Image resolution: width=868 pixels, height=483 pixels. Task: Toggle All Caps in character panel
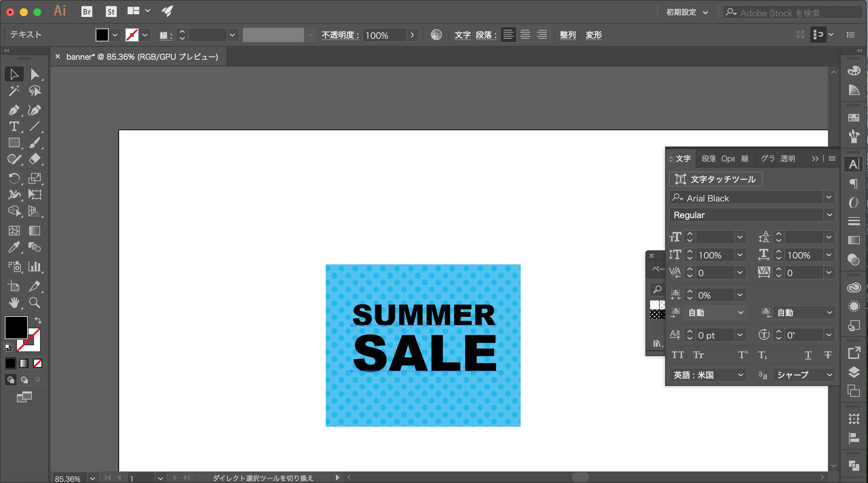click(x=678, y=355)
